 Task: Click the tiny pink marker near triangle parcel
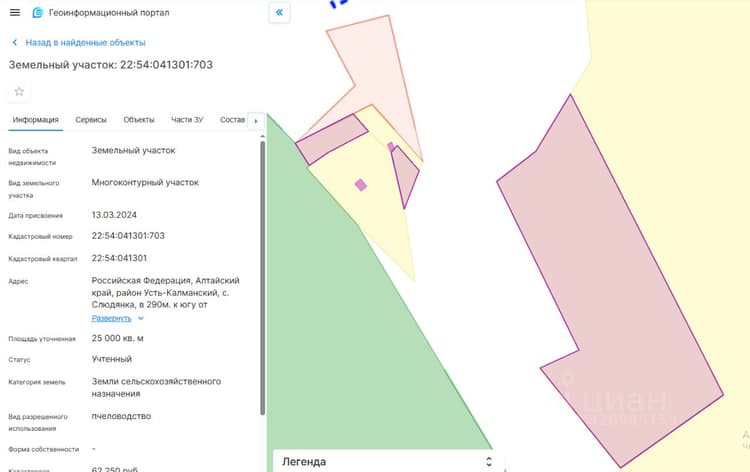click(x=390, y=146)
